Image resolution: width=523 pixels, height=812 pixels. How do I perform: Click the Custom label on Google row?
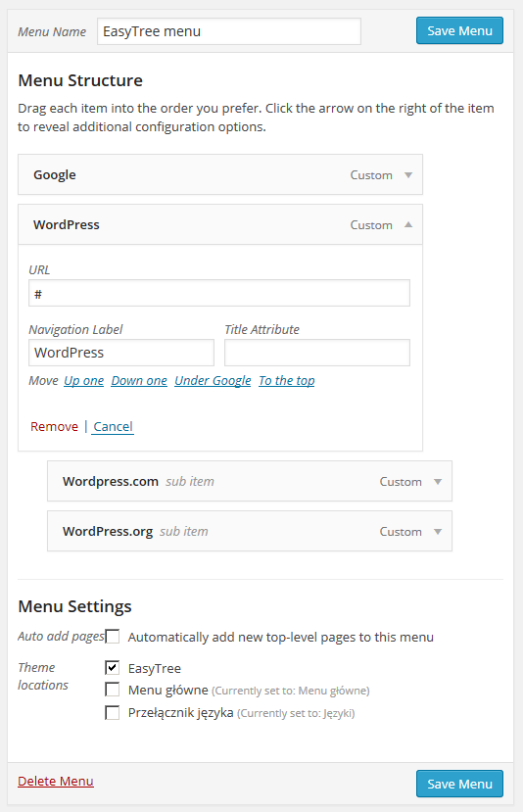click(x=371, y=175)
